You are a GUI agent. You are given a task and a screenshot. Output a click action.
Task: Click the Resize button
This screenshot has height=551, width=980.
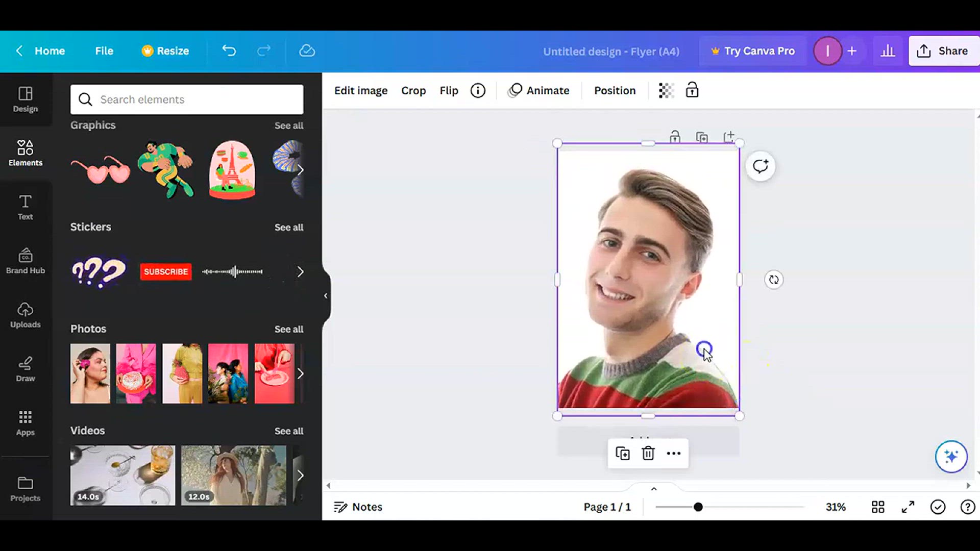[x=165, y=51]
